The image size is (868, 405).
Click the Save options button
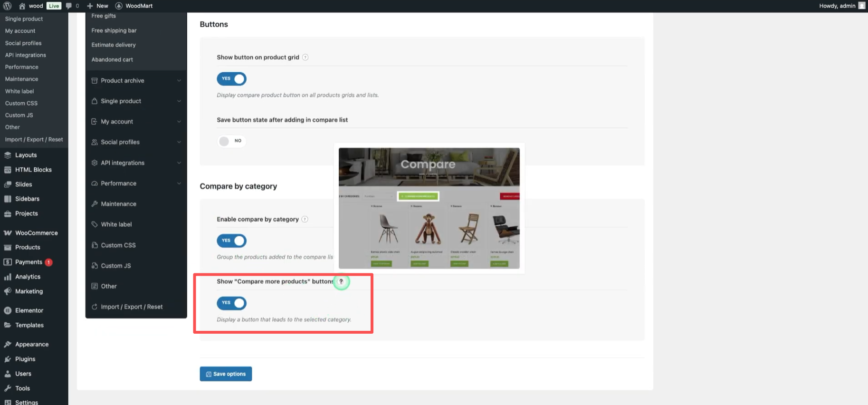(x=226, y=374)
